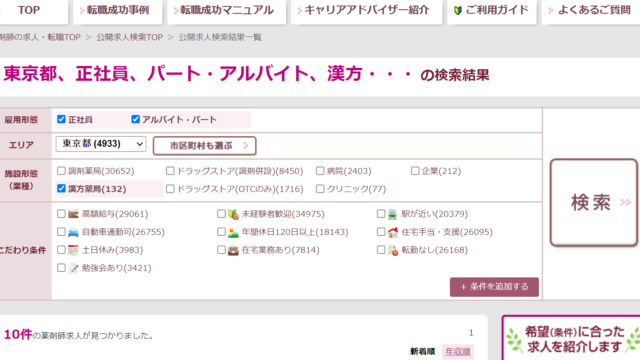Image resolution: width=640 pixels, height=360 pixels.
Task: Check the 住宅手当・支援(26095) checkbox
Action: (381, 232)
